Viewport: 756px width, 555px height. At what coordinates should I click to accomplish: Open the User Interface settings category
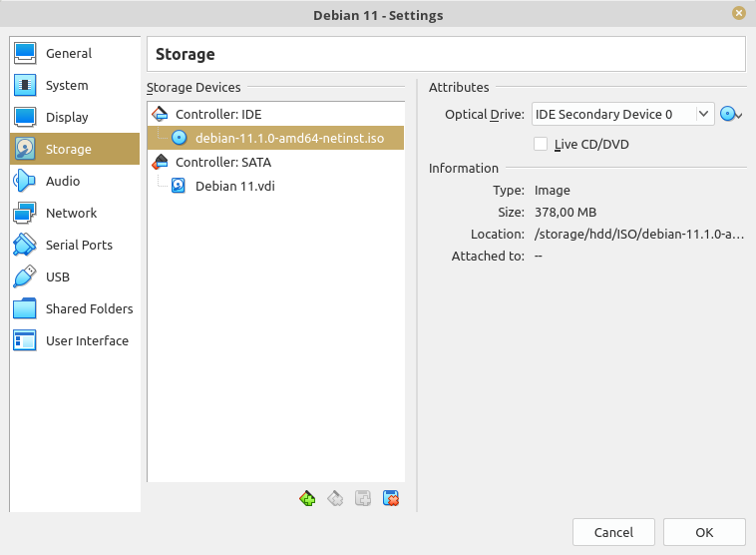pos(75,340)
